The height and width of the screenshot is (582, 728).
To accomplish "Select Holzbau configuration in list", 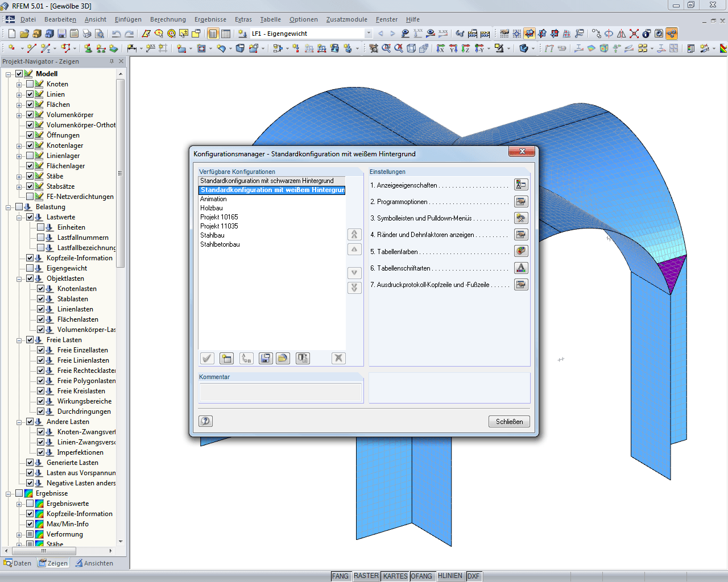I will tap(272, 208).
